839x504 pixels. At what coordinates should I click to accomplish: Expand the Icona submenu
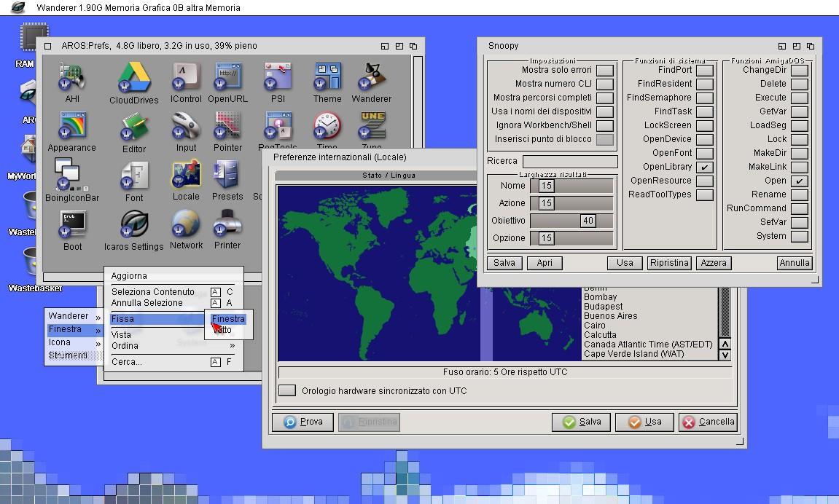(74, 342)
